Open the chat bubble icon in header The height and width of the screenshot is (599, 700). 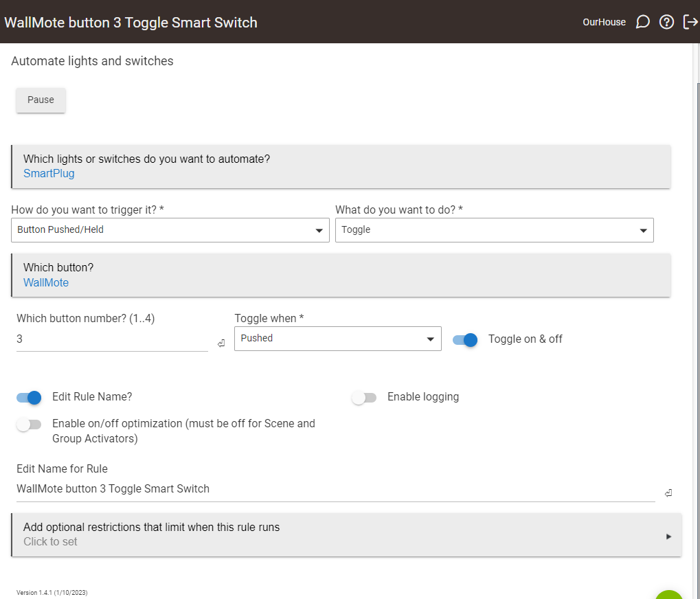[643, 22]
